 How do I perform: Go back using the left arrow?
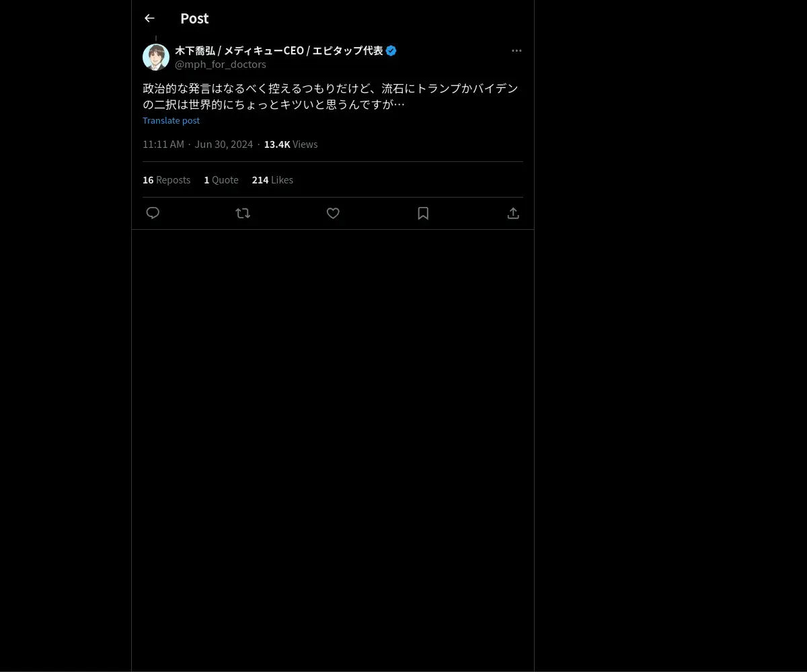[x=149, y=18]
